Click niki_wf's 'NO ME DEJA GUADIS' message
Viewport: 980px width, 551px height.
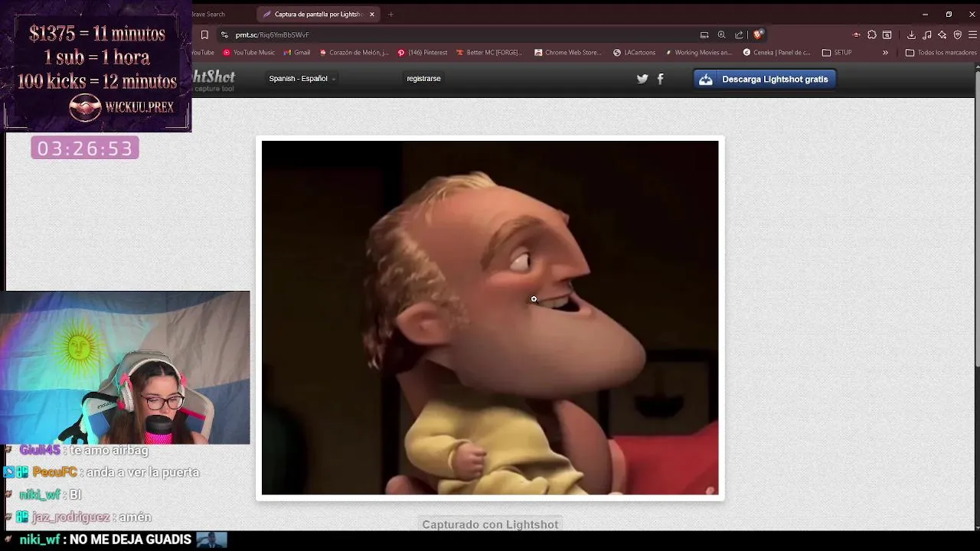(130, 540)
